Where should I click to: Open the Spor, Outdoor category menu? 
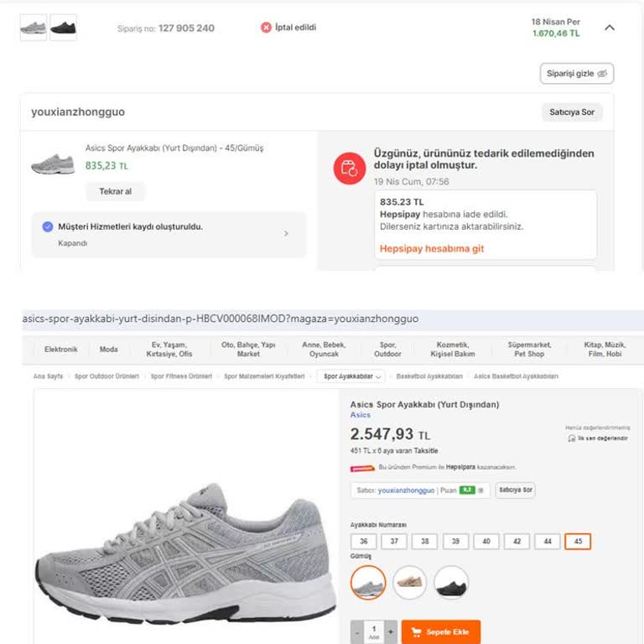pyautogui.click(x=387, y=349)
